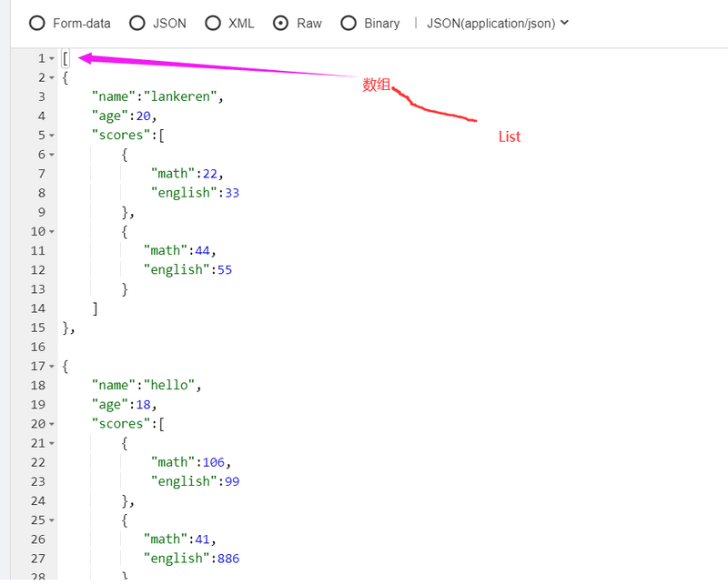Viewport: 728px width, 585px height.
Task: Collapse the second object at line 17
Action: [52, 367]
